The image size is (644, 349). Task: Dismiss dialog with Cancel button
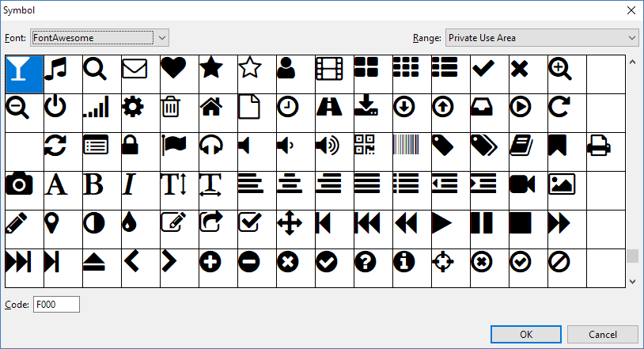(603, 334)
